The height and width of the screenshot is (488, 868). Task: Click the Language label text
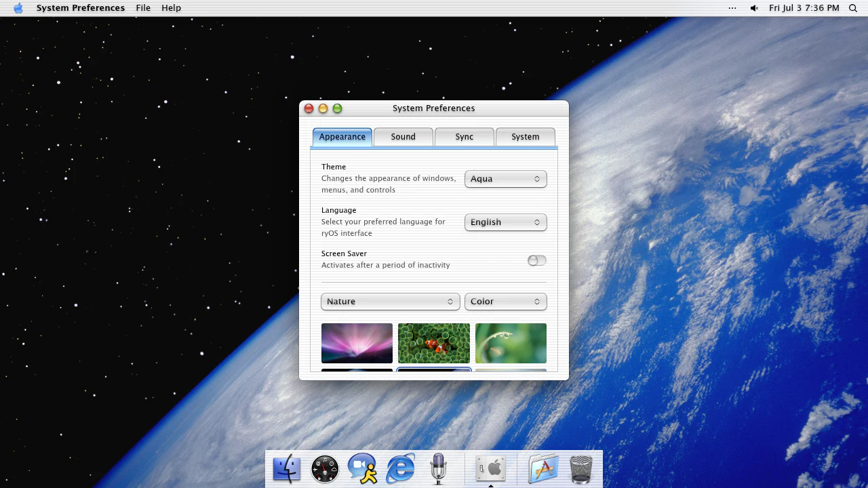click(x=338, y=210)
